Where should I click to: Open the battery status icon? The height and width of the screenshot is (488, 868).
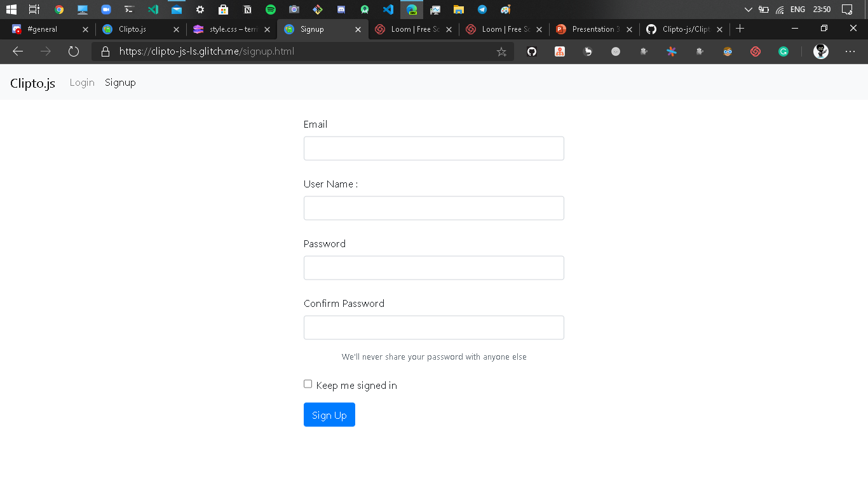(764, 10)
